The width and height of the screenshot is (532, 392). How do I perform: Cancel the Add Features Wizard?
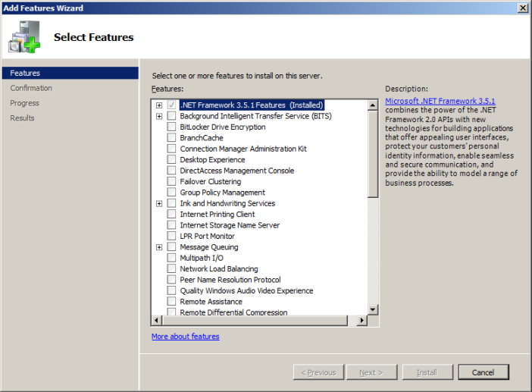(483, 372)
